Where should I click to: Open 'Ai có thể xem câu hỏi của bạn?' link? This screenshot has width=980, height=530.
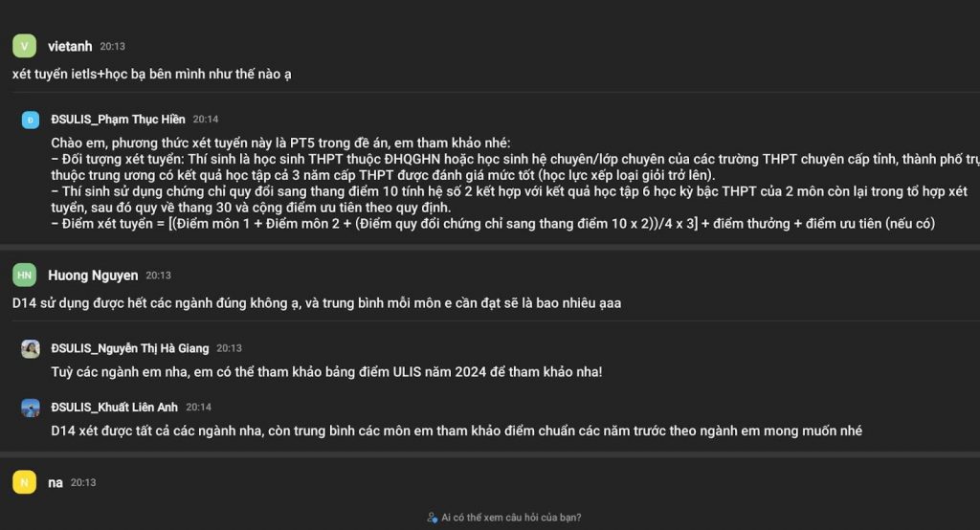(x=511, y=518)
